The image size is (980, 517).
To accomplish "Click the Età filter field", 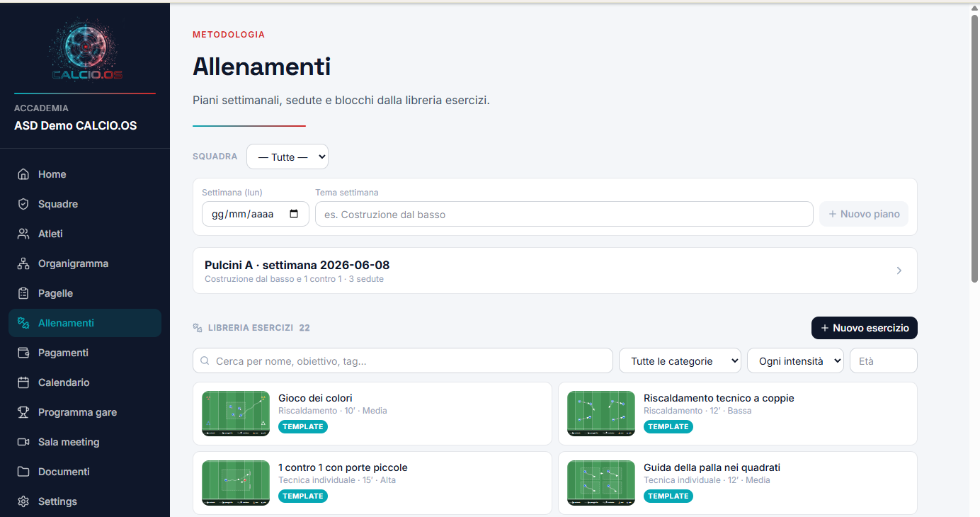I will tap(884, 360).
